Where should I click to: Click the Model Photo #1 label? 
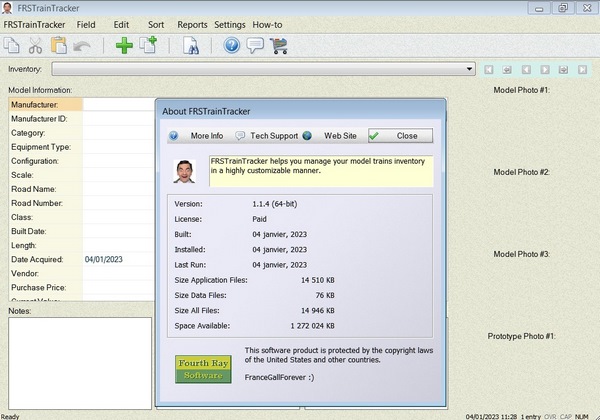point(522,90)
